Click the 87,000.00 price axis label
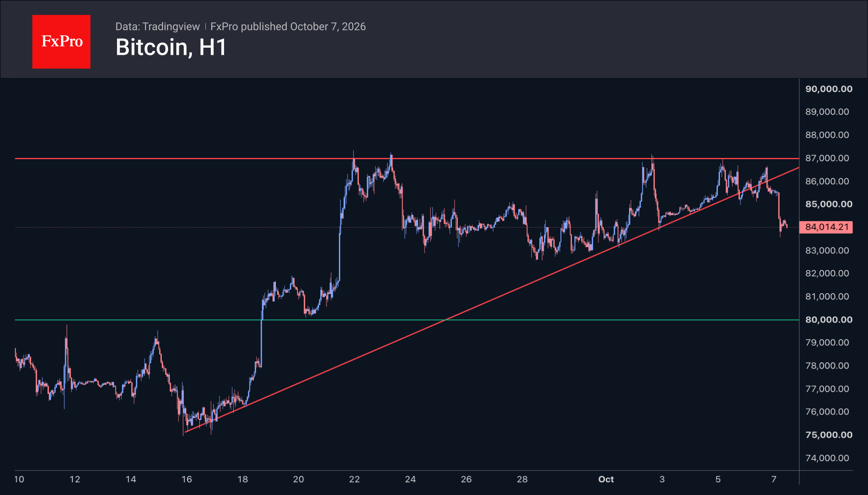868x495 pixels. tap(827, 158)
